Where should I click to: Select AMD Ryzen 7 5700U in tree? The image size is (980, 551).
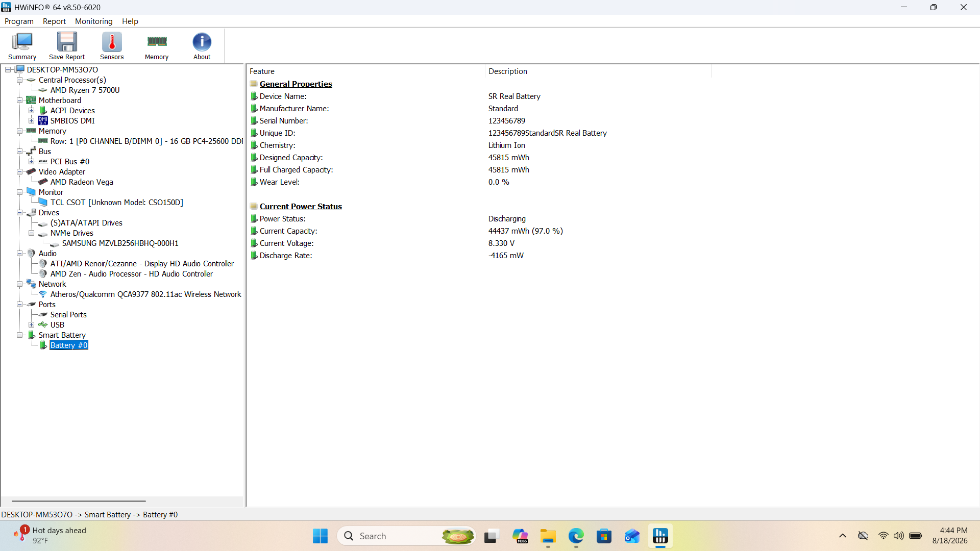click(85, 90)
